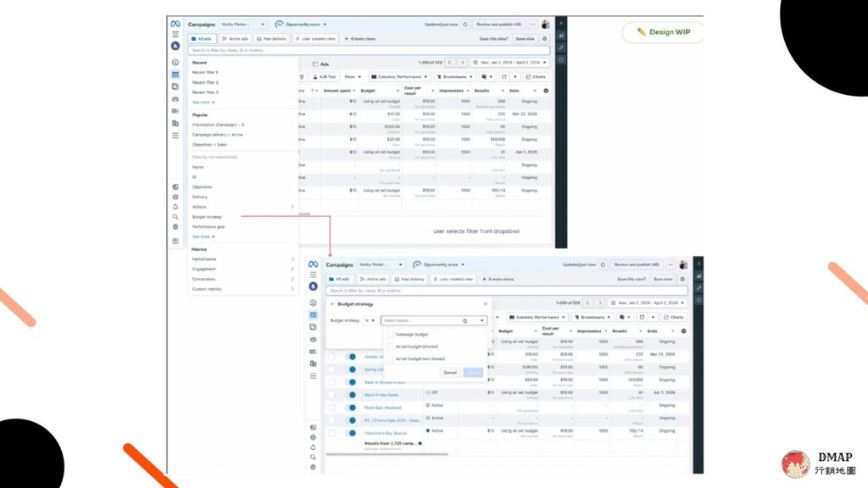Image resolution: width=868 pixels, height=488 pixels.
Task: Open the Flash Sale Weekend campaign link
Action: [382, 408]
